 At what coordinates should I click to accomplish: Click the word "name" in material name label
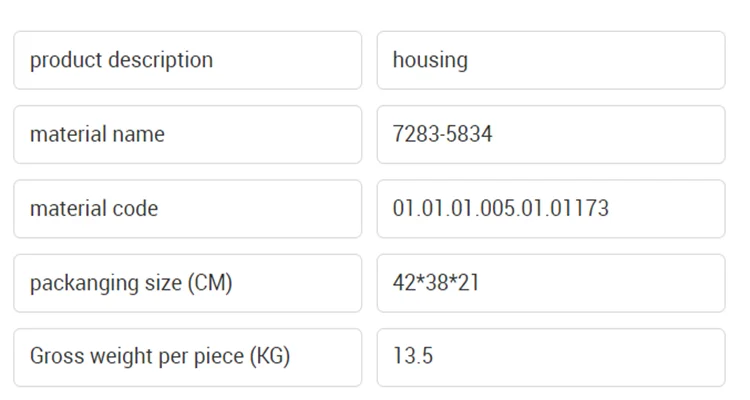click(139, 134)
